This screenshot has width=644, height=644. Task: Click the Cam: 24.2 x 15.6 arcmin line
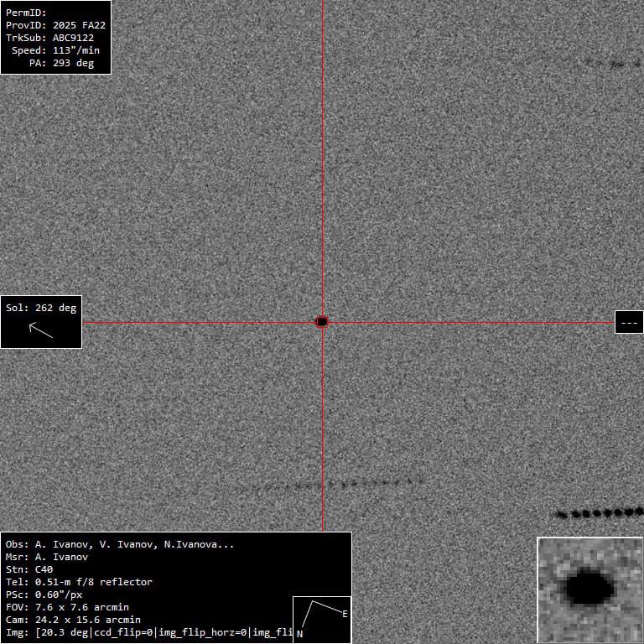point(73,620)
